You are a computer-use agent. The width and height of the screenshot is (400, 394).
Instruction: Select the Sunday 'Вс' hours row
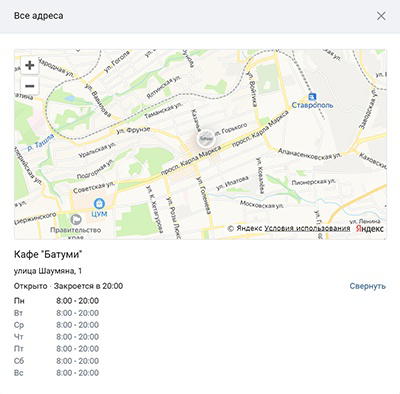[x=56, y=373]
